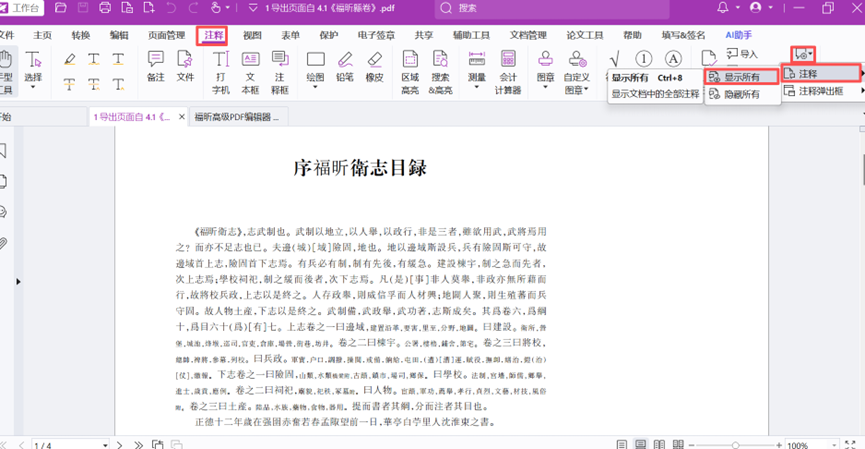Image resolution: width=865 pixels, height=449 pixels.
Task: Choose 隐藏所有 to hide all annotations
Action: tap(740, 94)
